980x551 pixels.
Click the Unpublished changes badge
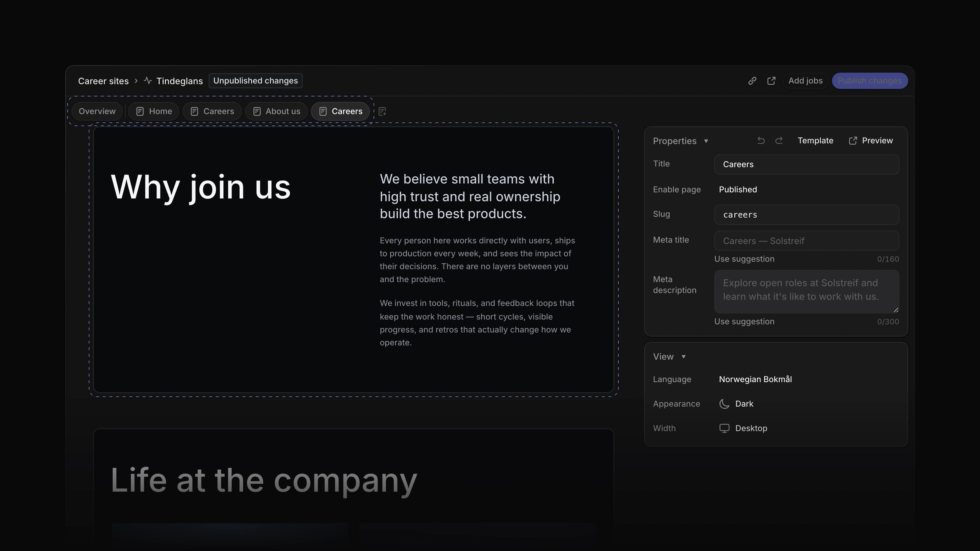[x=256, y=81]
